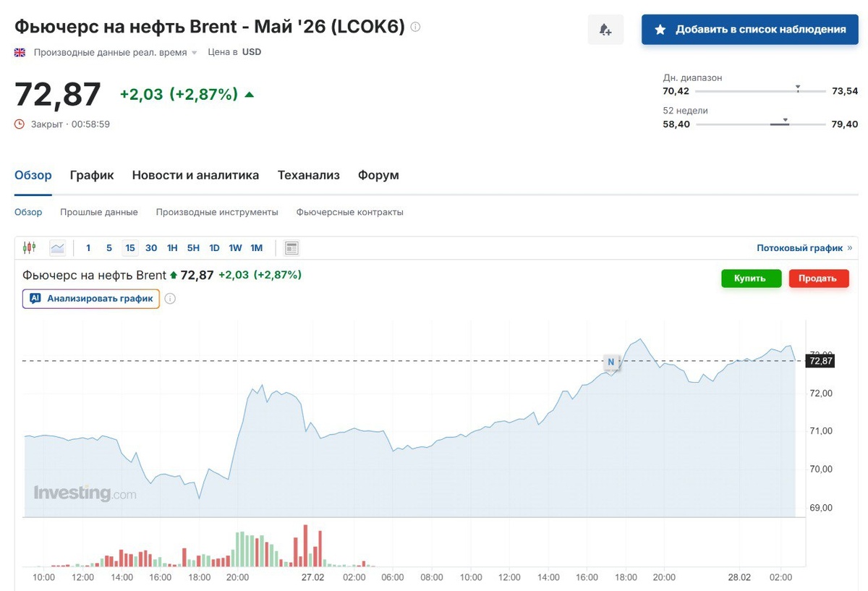Select the 1H chart interval
Viewport: 868px width, 591px height.
point(172,248)
